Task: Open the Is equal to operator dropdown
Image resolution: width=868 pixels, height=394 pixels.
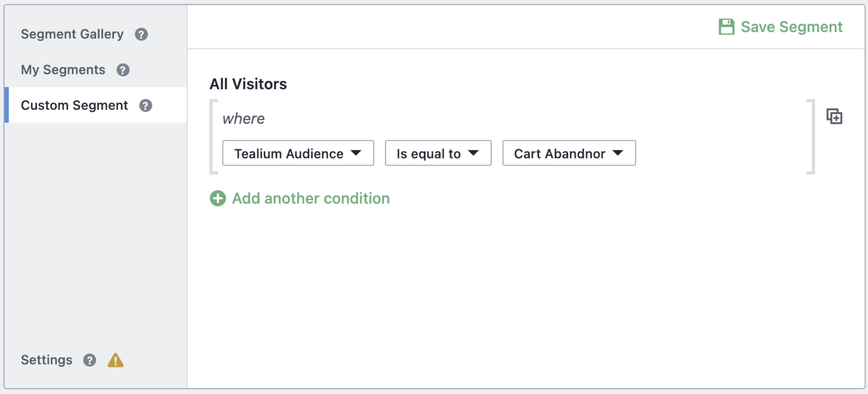Action: coord(438,153)
